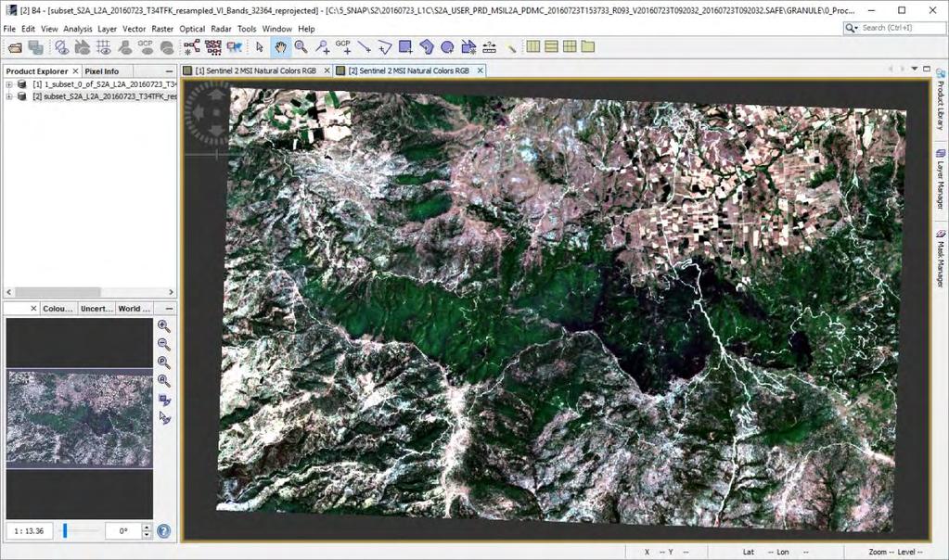
Task: Activate the Pan hand tool
Action: pyautogui.click(x=280, y=47)
